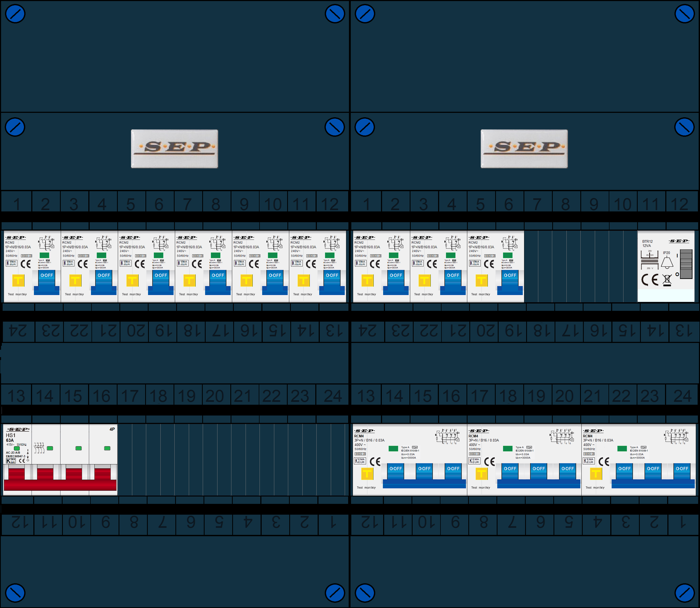Click 'HS1' label on the main switch

pos(11,435)
